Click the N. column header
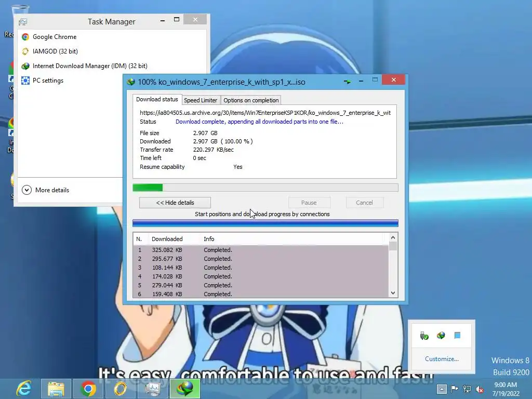The height and width of the screenshot is (399, 532). [x=140, y=239]
